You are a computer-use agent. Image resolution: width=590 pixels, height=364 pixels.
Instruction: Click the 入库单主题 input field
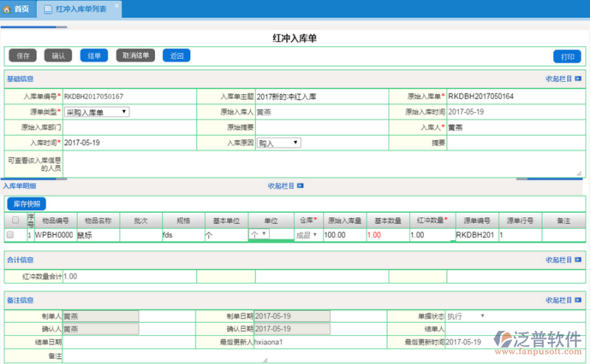tap(322, 97)
